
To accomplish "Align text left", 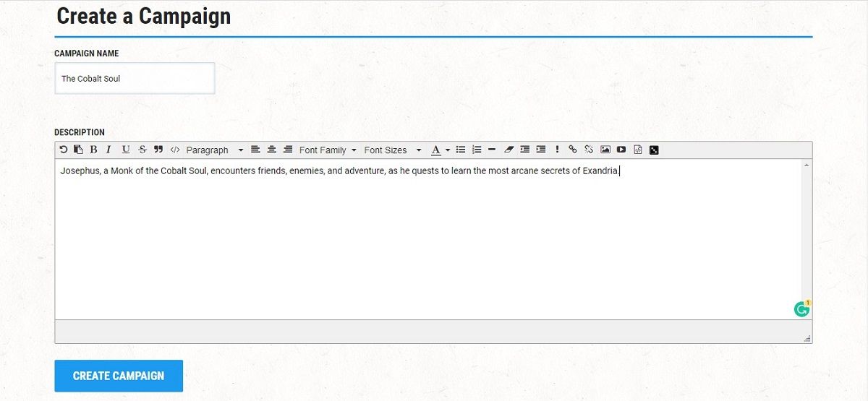I will point(255,150).
